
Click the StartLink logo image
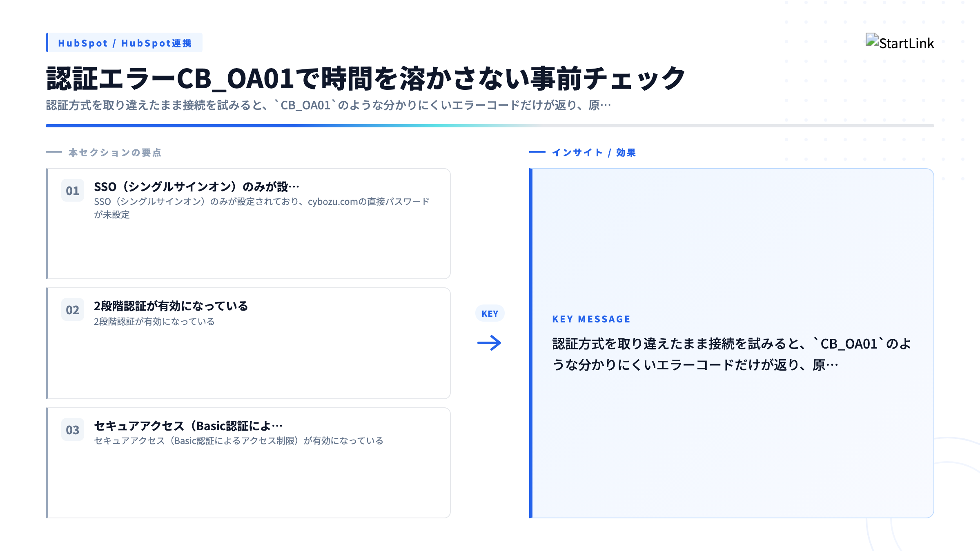900,42
